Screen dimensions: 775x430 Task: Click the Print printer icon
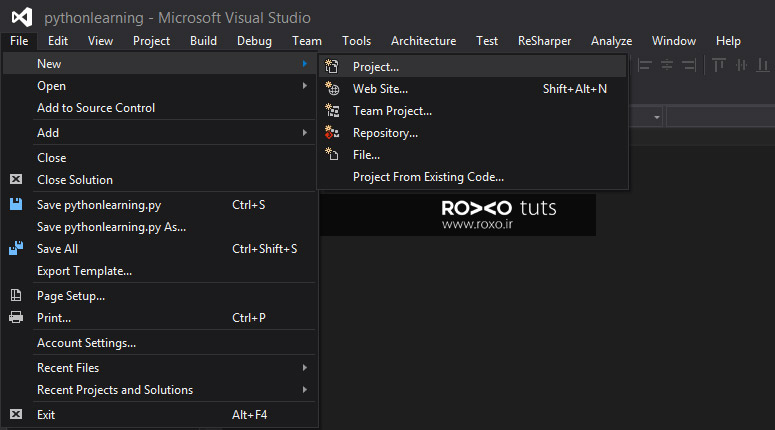coord(16,317)
